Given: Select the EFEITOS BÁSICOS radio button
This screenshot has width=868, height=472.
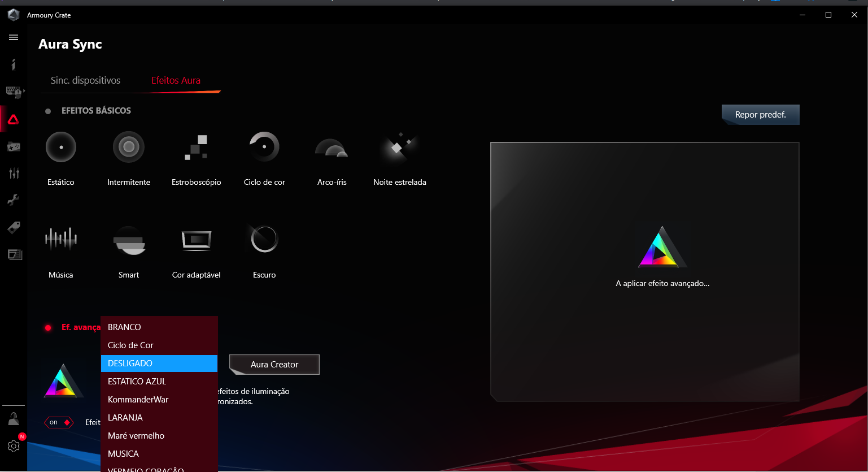Looking at the screenshot, I should 48,111.
